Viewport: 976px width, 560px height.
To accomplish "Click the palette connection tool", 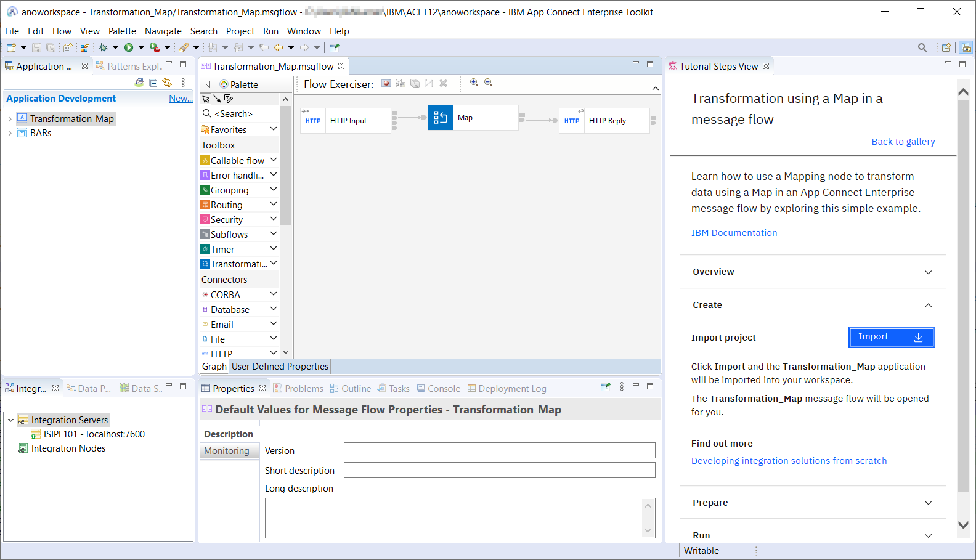I will tap(217, 99).
